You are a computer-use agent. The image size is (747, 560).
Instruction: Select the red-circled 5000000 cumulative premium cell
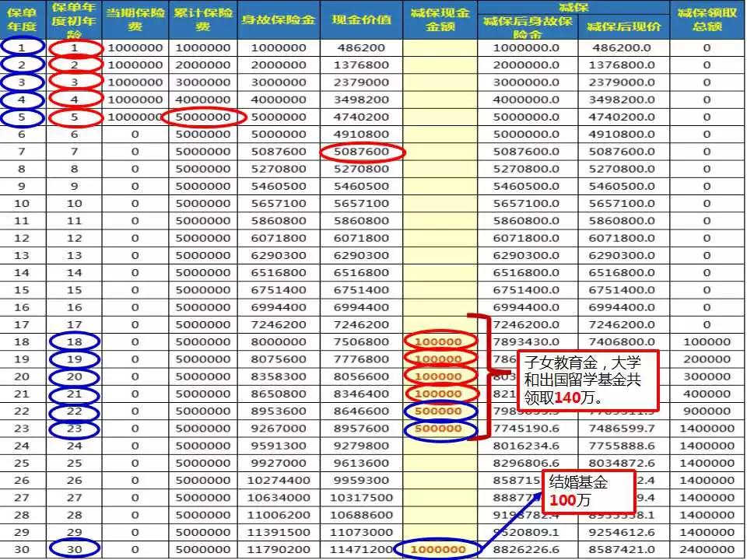[x=204, y=117]
